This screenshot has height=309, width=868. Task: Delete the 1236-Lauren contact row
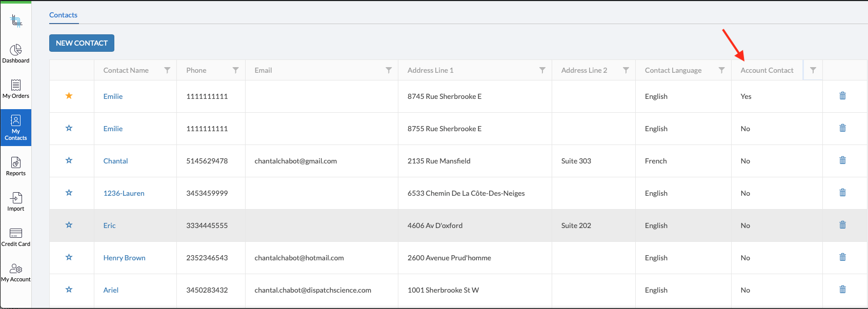tap(842, 193)
